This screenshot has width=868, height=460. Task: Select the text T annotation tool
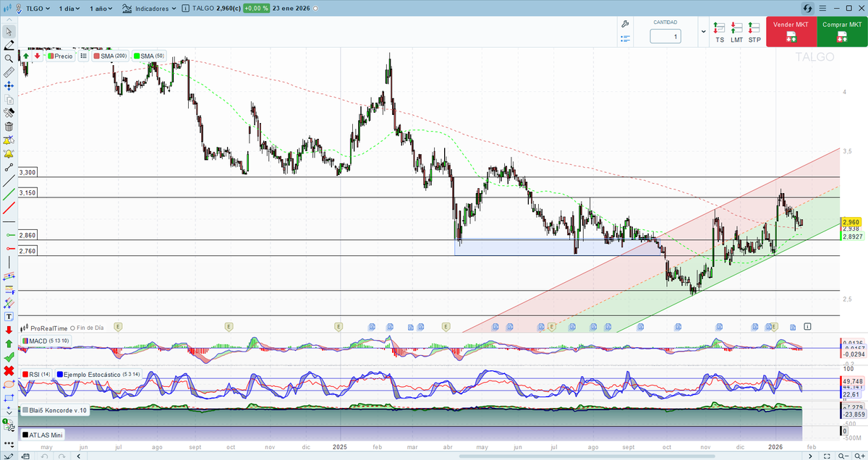[x=9, y=316]
